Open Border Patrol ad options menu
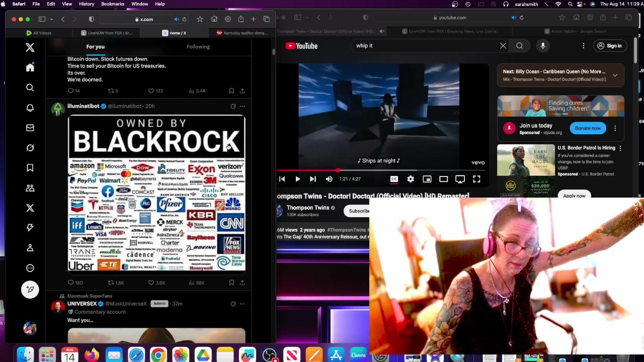644x362 pixels. click(620, 148)
